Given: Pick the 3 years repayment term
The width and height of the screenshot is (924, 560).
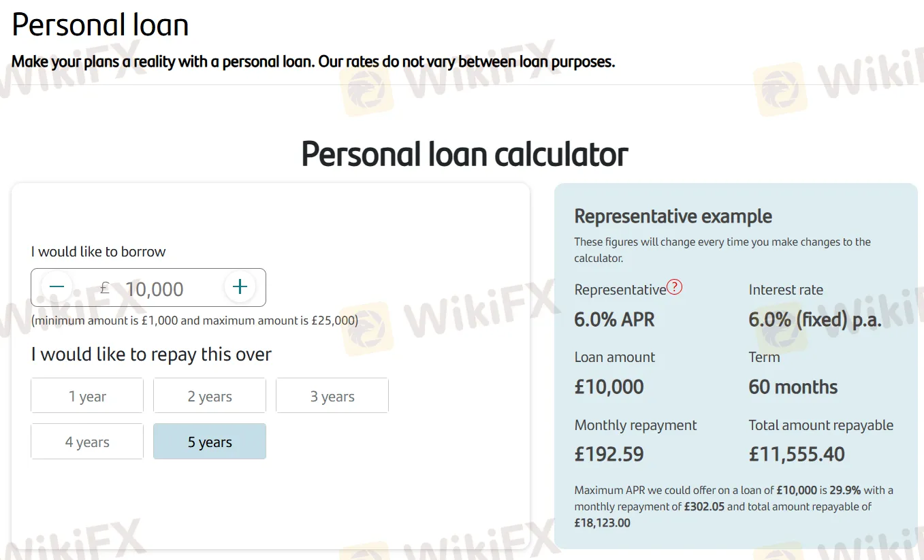Looking at the screenshot, I should pyautogui.click(x=332, y=396).
